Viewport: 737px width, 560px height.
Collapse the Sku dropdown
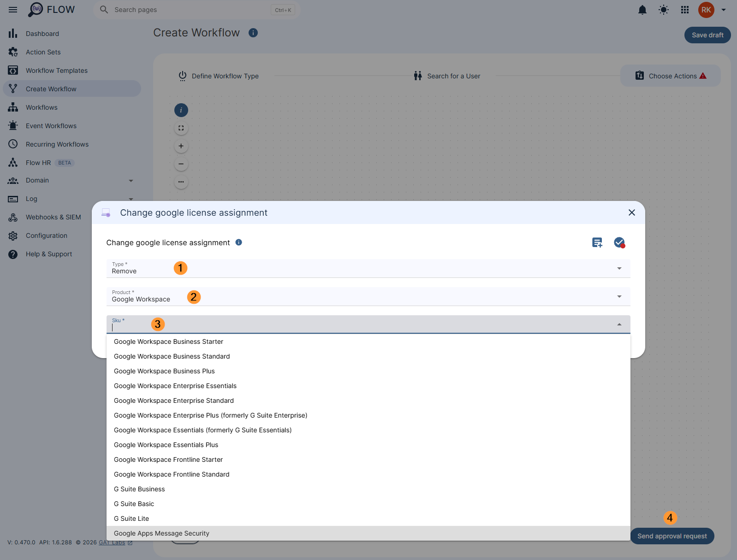pos(619,324)
